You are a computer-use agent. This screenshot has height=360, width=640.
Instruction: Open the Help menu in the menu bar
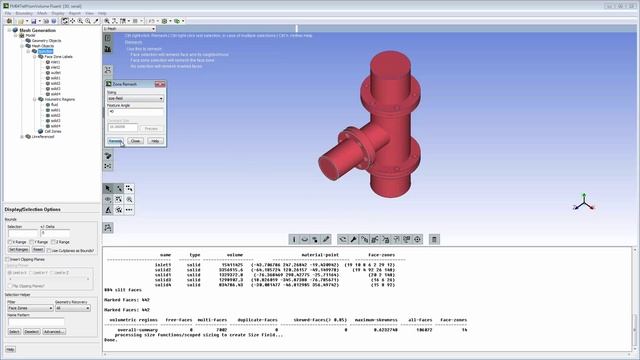click(102, 13)
